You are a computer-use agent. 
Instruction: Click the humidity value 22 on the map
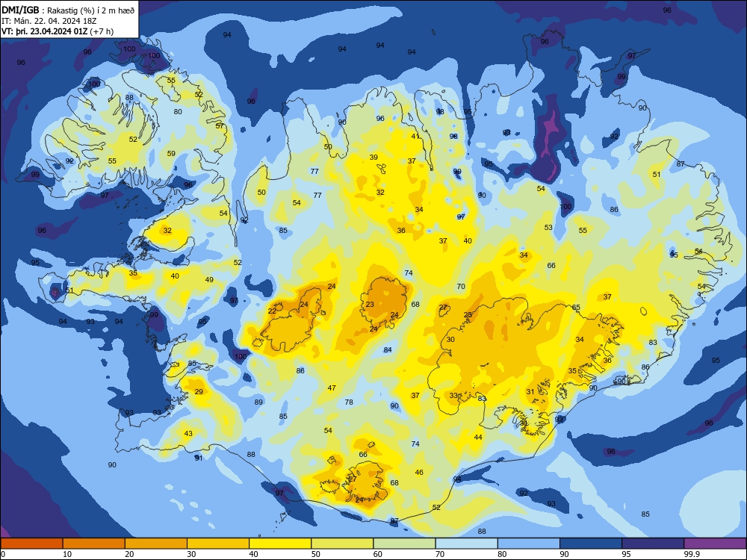point(272,311)
